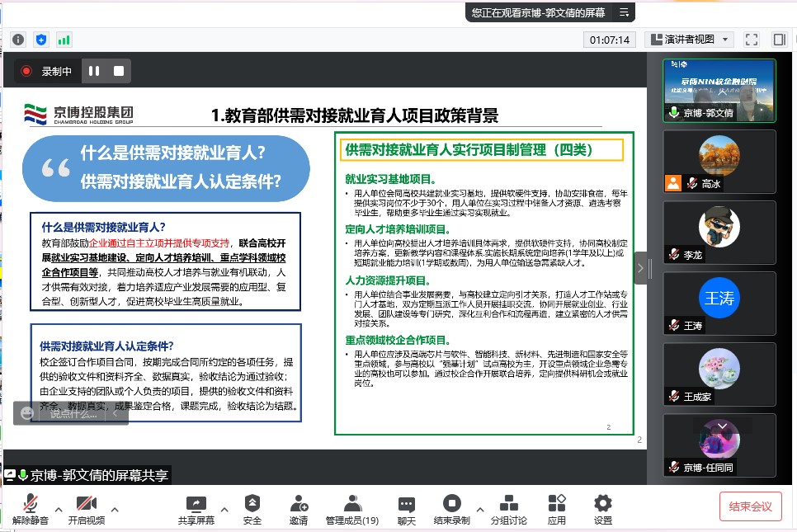Open the emoji reaction smiley icon
Image resolution: width=797 pixels, height=532 pixels.
click(x=27, y=413)
